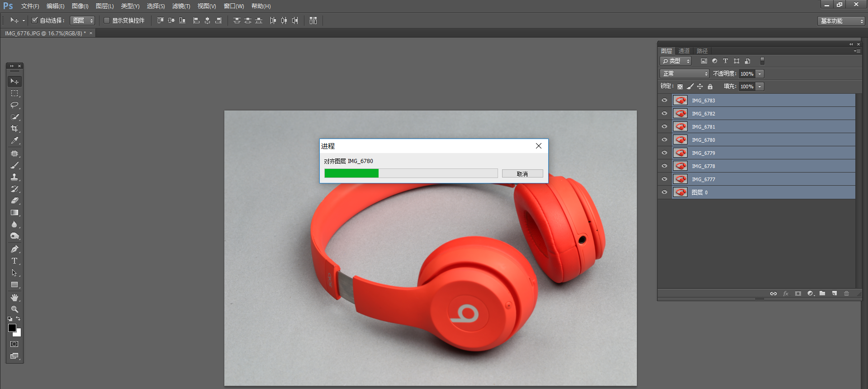Create a new layer from the panel footer

coord(835,293)
